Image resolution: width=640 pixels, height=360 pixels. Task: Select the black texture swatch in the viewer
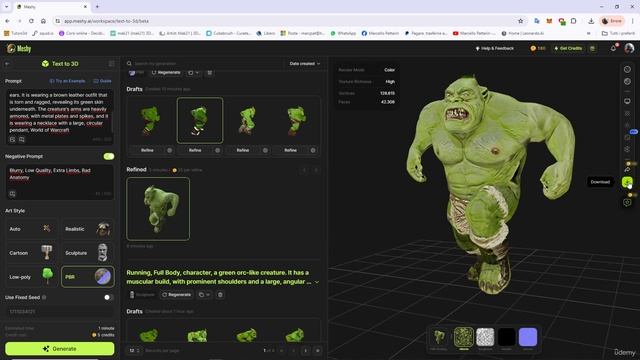point(507,337)
